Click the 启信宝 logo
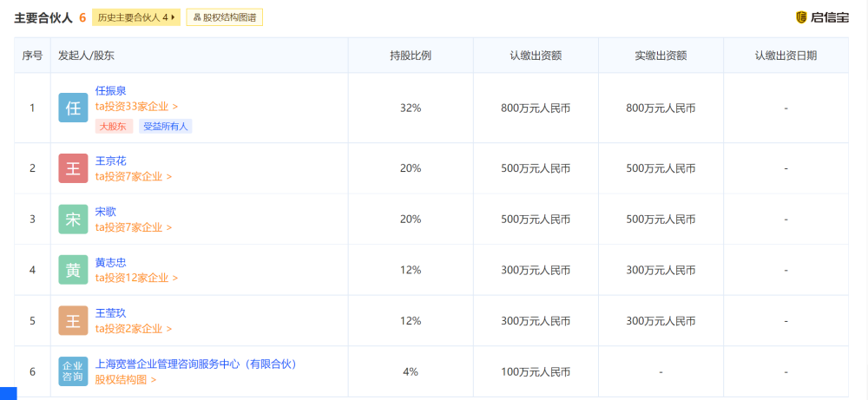 click(x=822, y=17)
